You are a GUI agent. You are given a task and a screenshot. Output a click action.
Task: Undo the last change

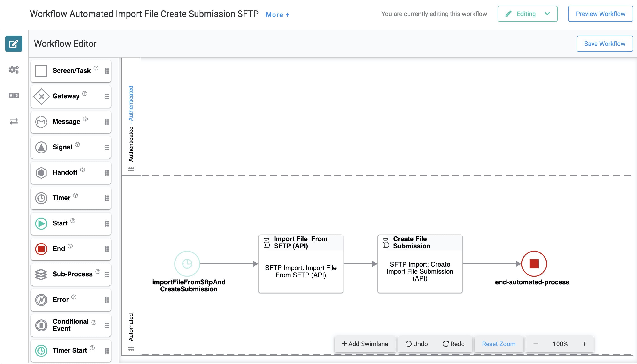pyautogui.click(x=416, y=344)
